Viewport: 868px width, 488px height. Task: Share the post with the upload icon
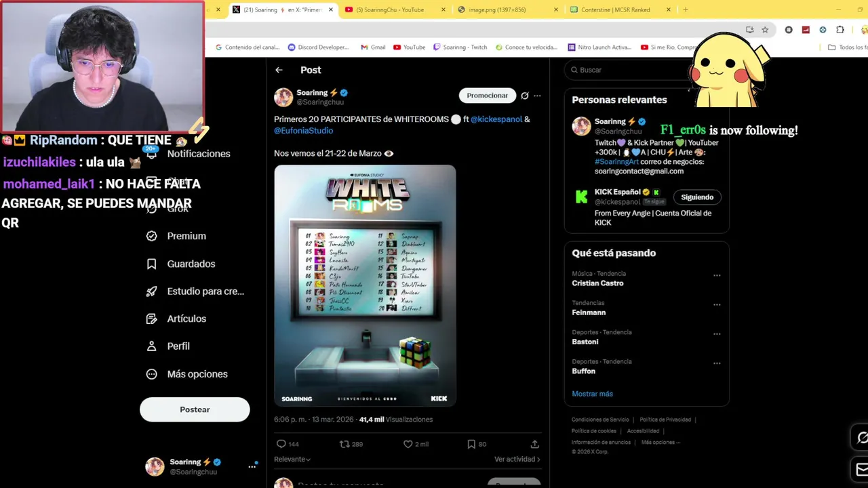pyautogui.click(x=534, y=444)
